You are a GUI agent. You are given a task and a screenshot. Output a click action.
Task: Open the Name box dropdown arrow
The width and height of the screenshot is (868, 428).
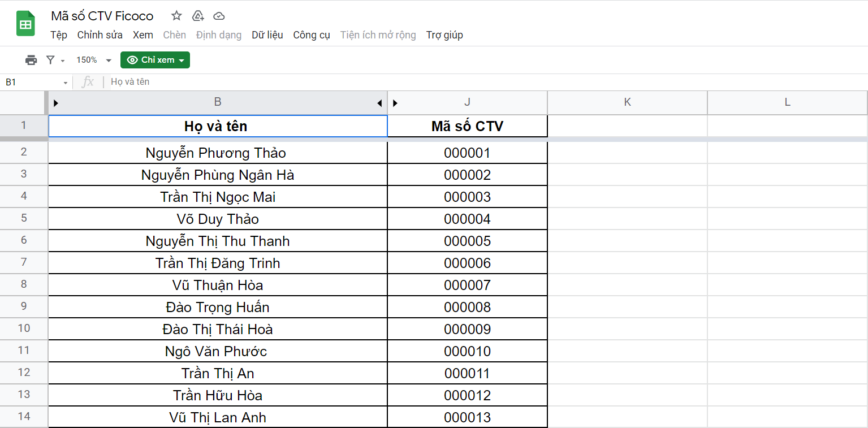pyautogui.click(x=66, y=83)
